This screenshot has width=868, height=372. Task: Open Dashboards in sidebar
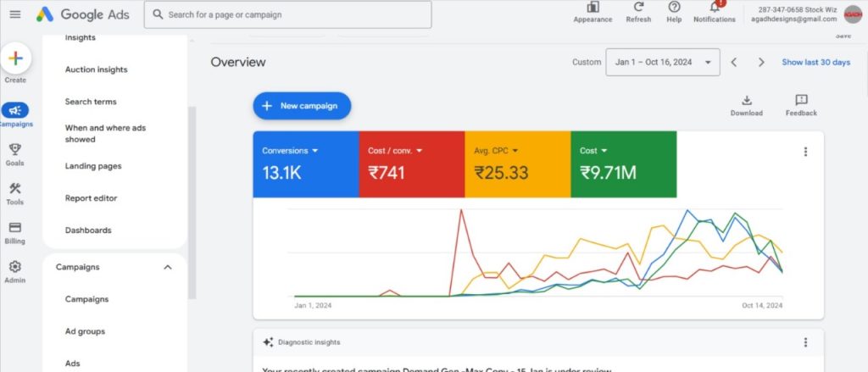point(88,230)
